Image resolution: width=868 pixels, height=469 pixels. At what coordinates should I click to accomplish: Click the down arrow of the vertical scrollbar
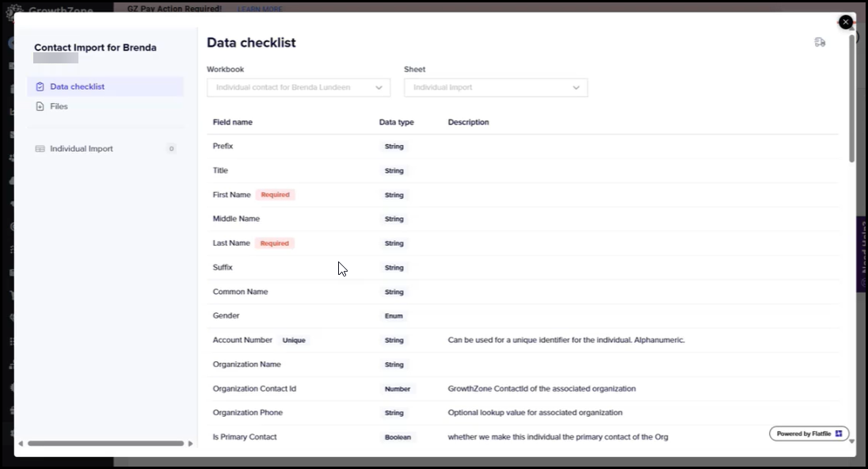pyautogui.click(x=852, y=441)
